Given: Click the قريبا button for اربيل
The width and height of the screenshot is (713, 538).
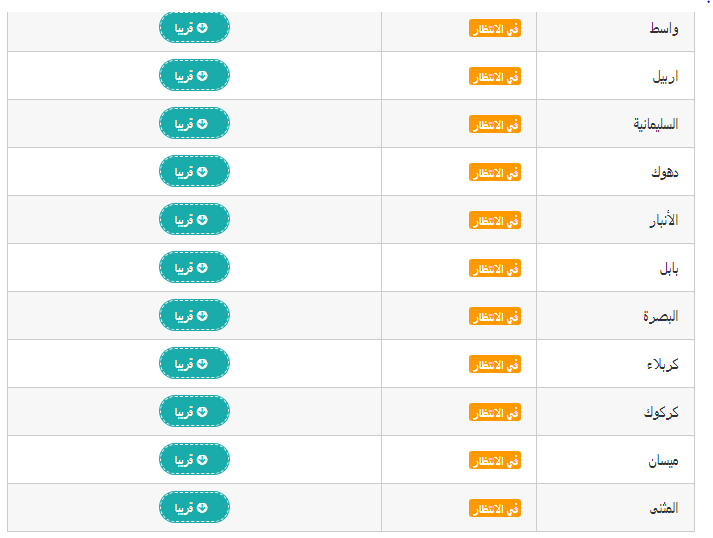Looking at the screenshot, I should pyautogui.click(x=194, y=75).
